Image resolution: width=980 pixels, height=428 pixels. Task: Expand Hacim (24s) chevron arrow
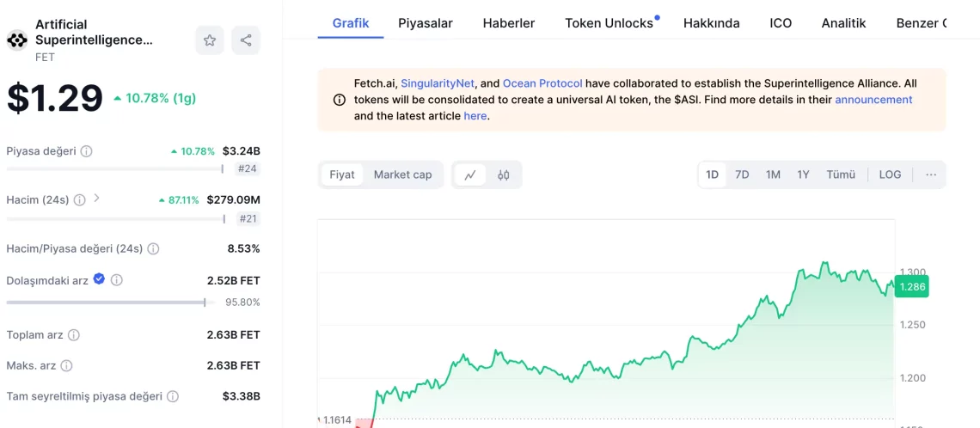[96, 199]
